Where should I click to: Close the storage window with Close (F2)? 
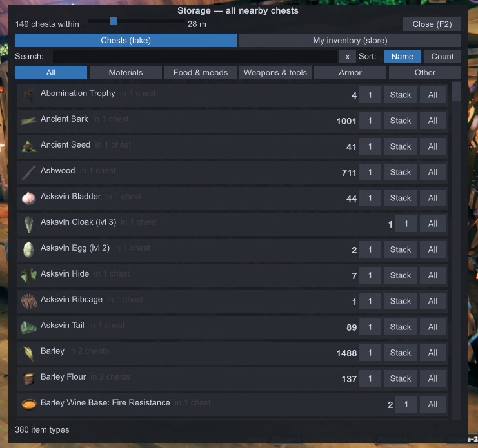pyautogui.click(x=432, y=24)
